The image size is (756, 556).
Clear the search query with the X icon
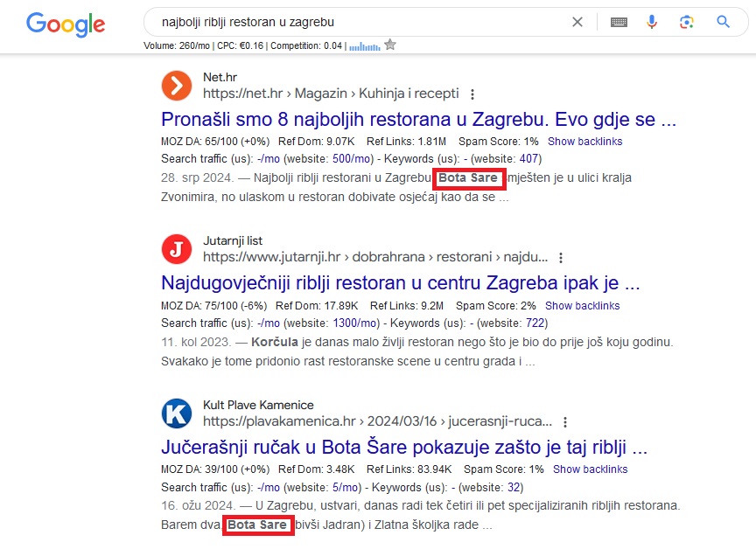coord(577,22)
